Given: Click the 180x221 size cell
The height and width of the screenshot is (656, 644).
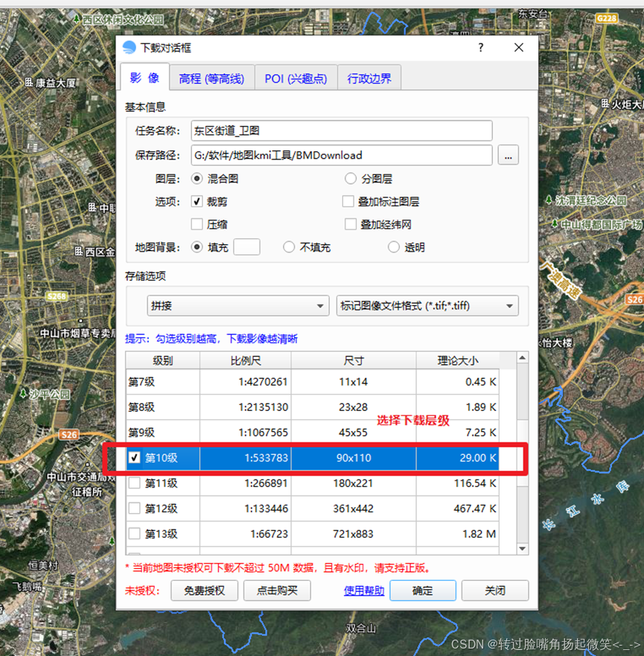Looking at the screenshot, I should point(354,483).
